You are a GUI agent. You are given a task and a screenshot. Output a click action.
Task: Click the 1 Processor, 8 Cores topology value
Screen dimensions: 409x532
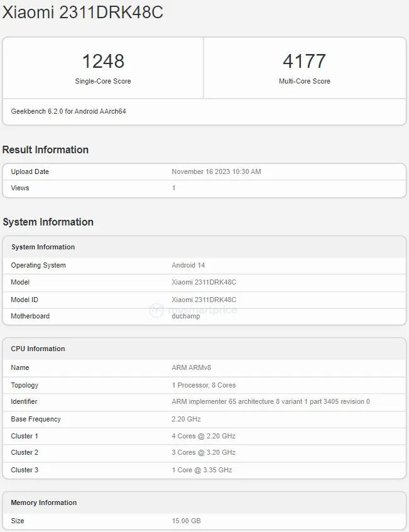204,385
